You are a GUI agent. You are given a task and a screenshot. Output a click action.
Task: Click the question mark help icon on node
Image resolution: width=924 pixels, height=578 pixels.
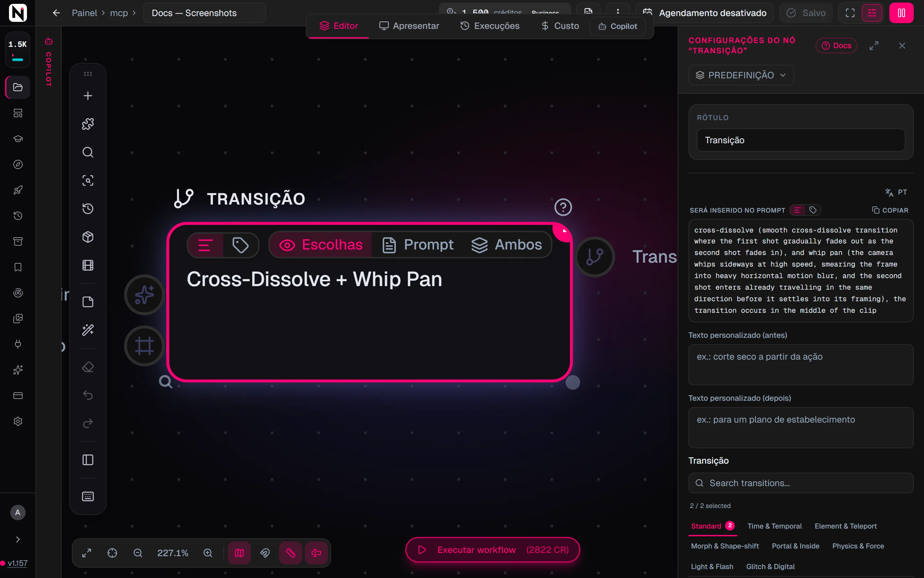coord(563,207)
